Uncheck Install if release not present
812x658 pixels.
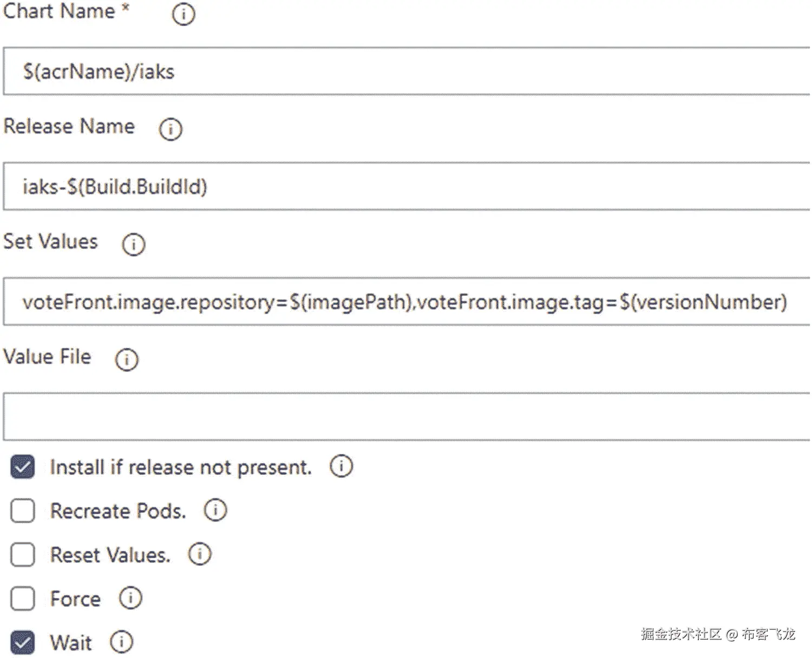click(23, 467)
